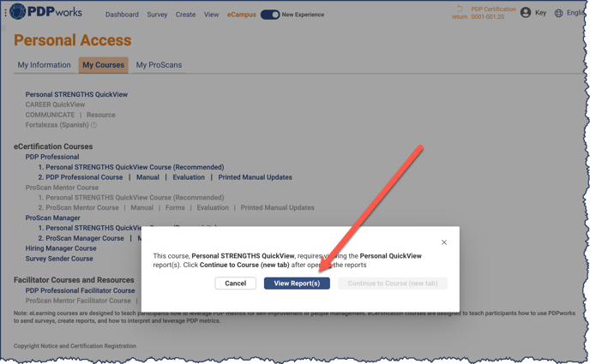Open the English language selector
The height and width of the screenshot is (364, 590).
pos(575,13)
